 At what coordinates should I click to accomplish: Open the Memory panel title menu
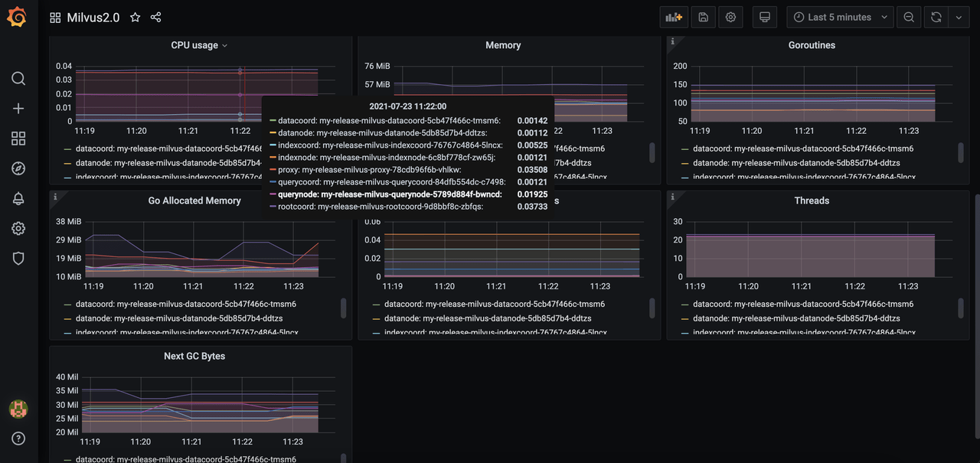pyautogui.click(x=502, y=45)
